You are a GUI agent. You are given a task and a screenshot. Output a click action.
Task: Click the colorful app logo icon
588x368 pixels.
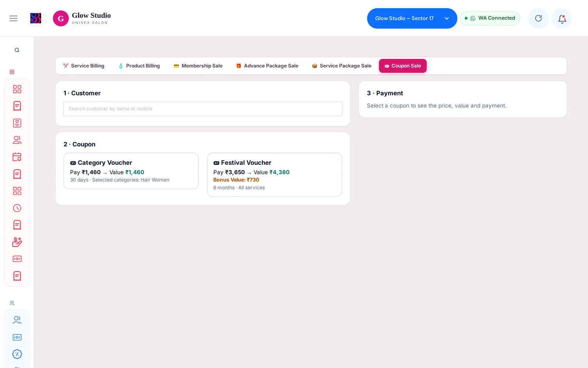click(36, 18)
